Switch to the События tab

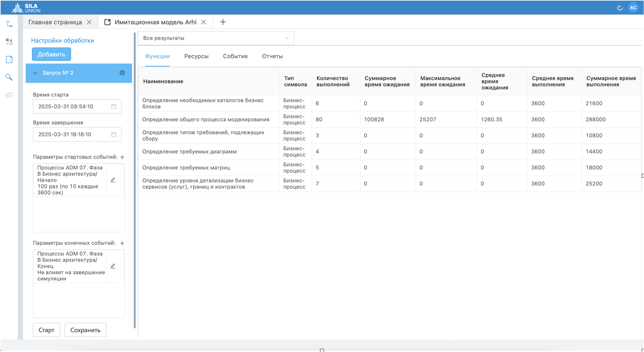point(235,56)
